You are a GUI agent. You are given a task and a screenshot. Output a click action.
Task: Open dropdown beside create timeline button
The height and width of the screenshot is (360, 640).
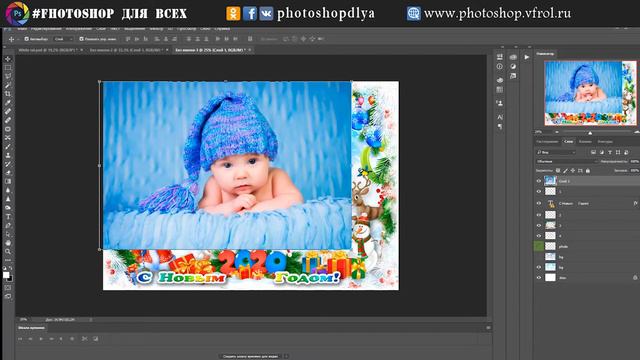286,356
